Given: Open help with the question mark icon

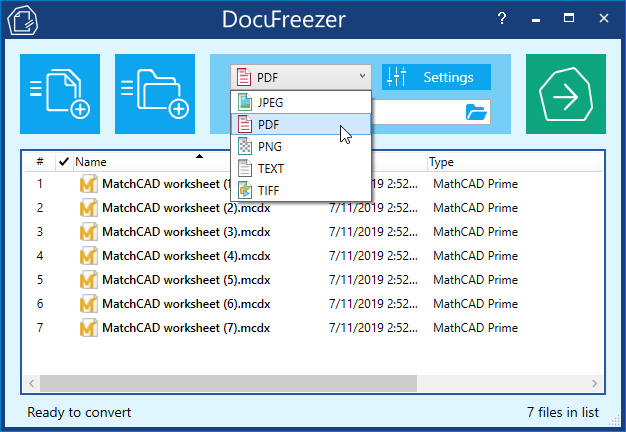Looking at the screenshot, I should click(502, 18).
